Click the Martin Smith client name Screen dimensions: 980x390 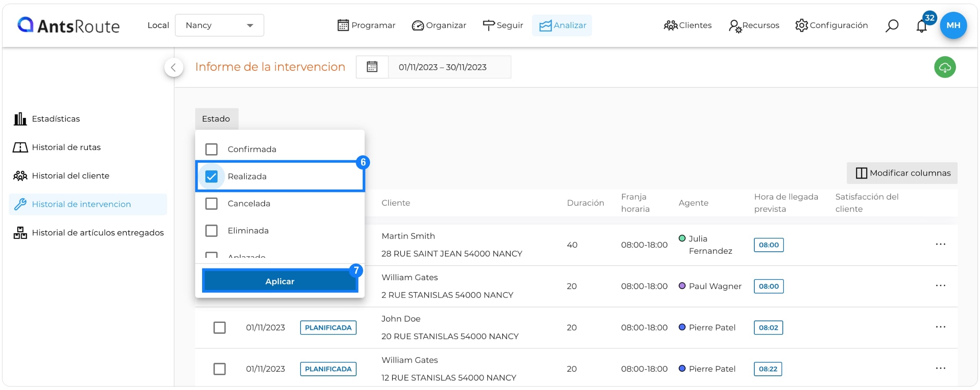pyautogui.click(x=408, y=236)
